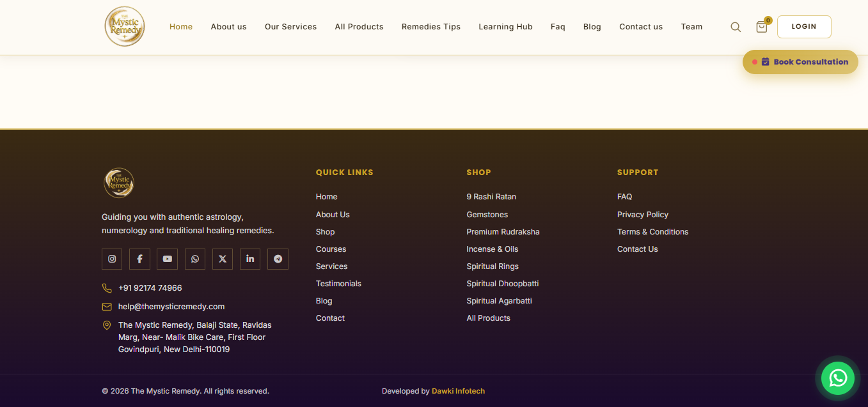Open Team in the top navigation

tap(691, 27)
